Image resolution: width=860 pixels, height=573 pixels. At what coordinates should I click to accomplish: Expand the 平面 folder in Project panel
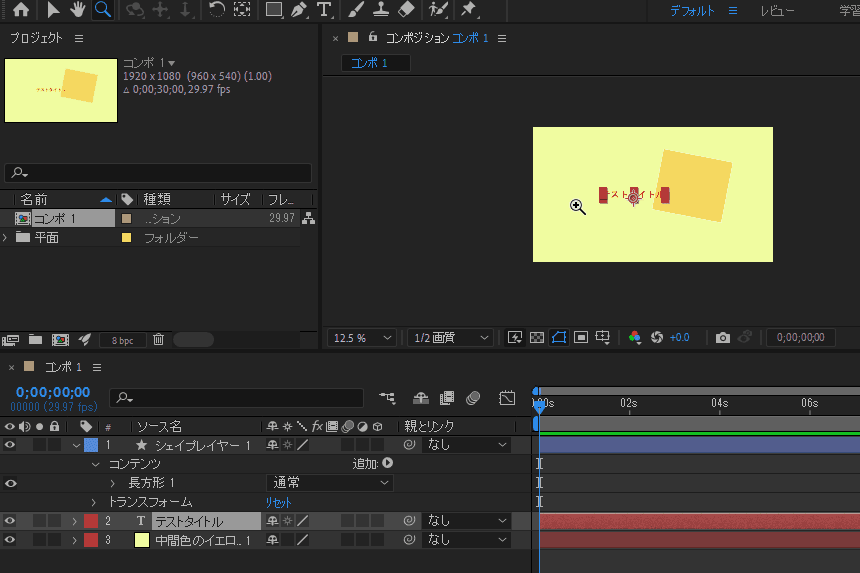[5, 237]
